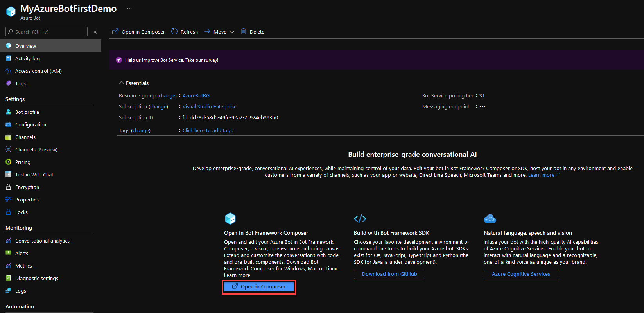Click the Locks padlock icon
The image size is (644, 313).
(x=9, y=212)
